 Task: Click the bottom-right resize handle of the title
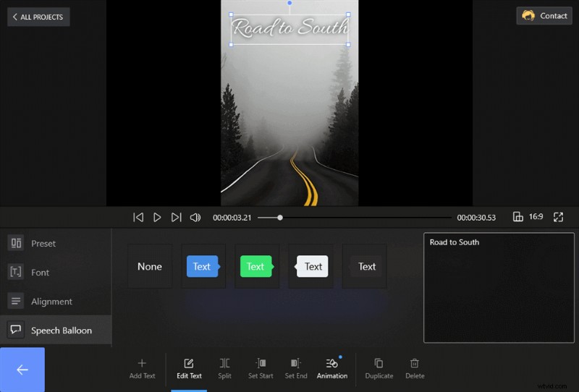[348, 44]
